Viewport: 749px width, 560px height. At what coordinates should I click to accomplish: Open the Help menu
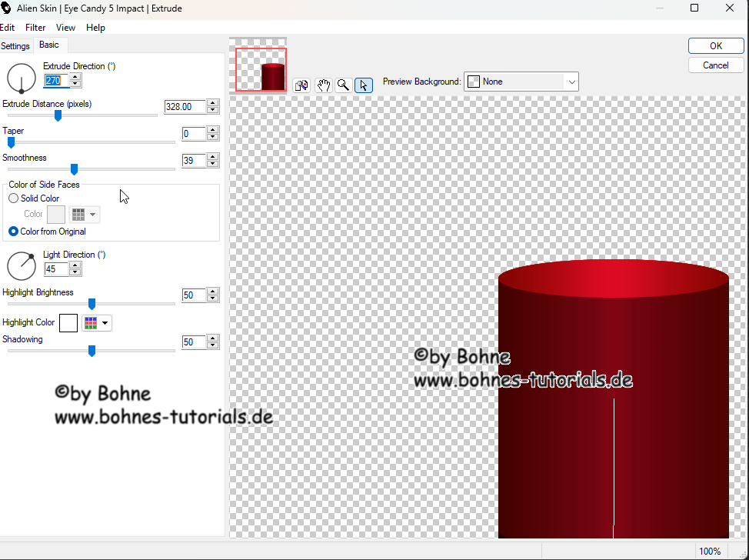[x=95, y=28]
